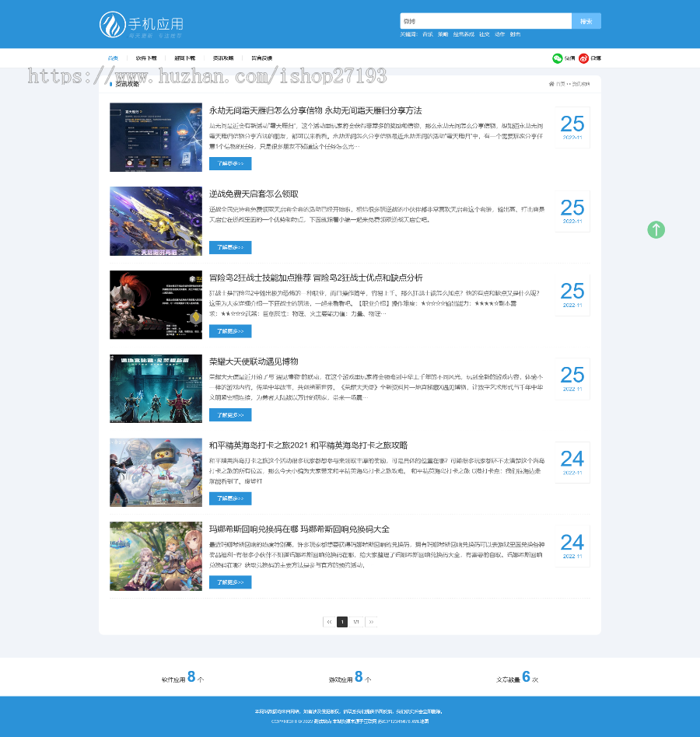Click the 搜索 search button
The height and width of the screenshot is (737, 700).
586,21
